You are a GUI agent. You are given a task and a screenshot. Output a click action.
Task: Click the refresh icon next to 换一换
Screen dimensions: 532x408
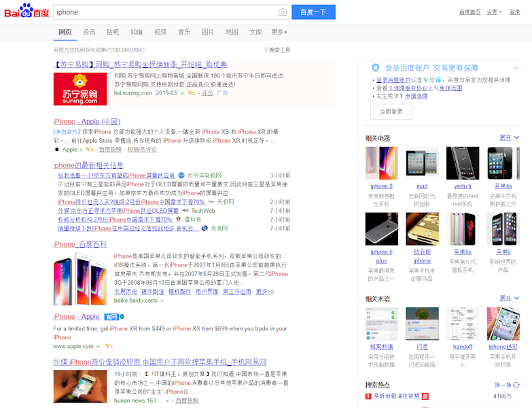(516, 385)
